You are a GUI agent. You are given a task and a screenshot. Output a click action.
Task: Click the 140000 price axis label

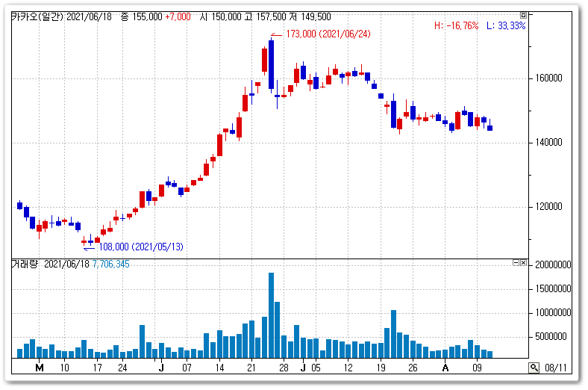[x=548, y=142]
